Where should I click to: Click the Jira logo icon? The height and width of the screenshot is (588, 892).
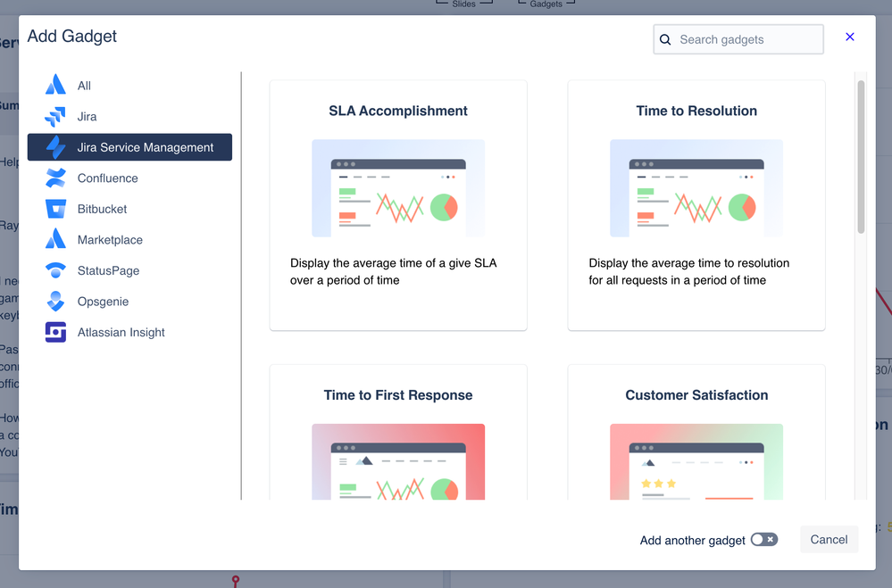[x=55, y=117]
